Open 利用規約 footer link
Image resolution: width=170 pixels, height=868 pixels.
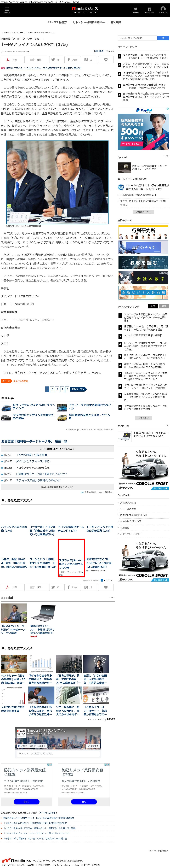pos(165,851)
